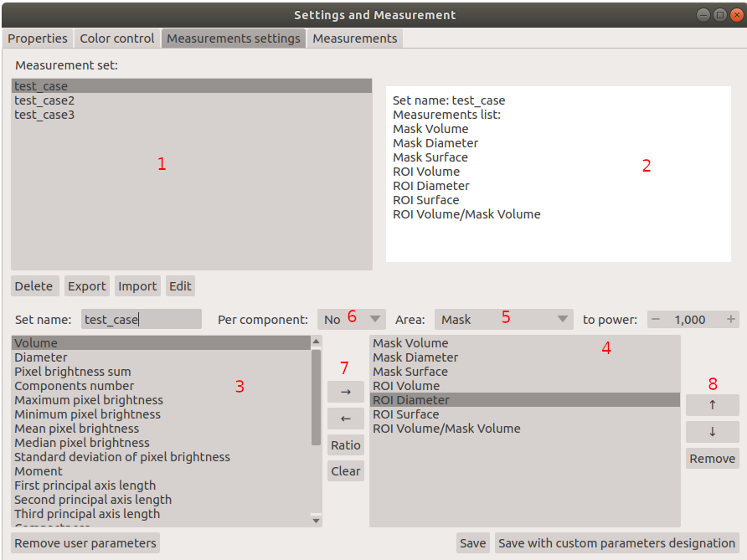The height and width of the screenshot is (560, 747).
Task: Select ROI Diameter in chosen list
Action: (x=525, y=400)
